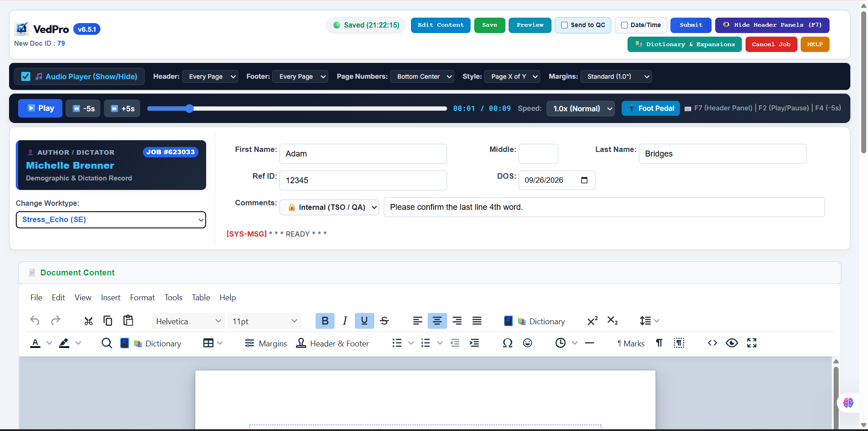Click the Undo arrow icon
The image size is (868, 431).
click(35, 321)
